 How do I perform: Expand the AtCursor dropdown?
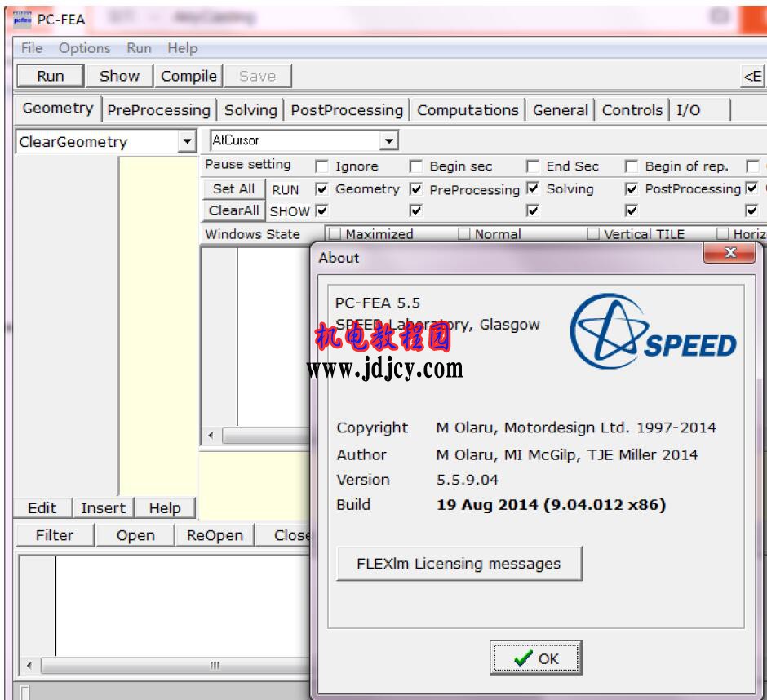coord(389,141)
